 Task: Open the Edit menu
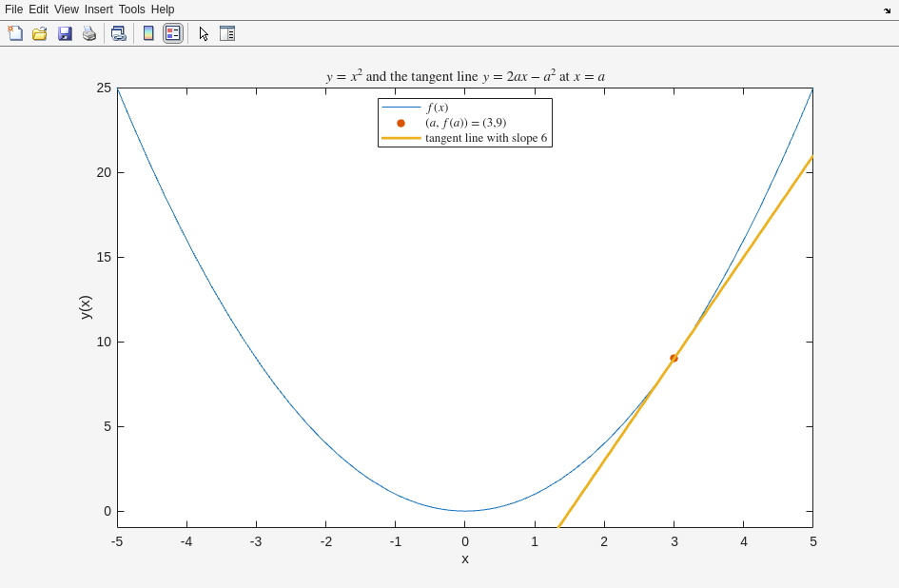click(x=38, y=10)
